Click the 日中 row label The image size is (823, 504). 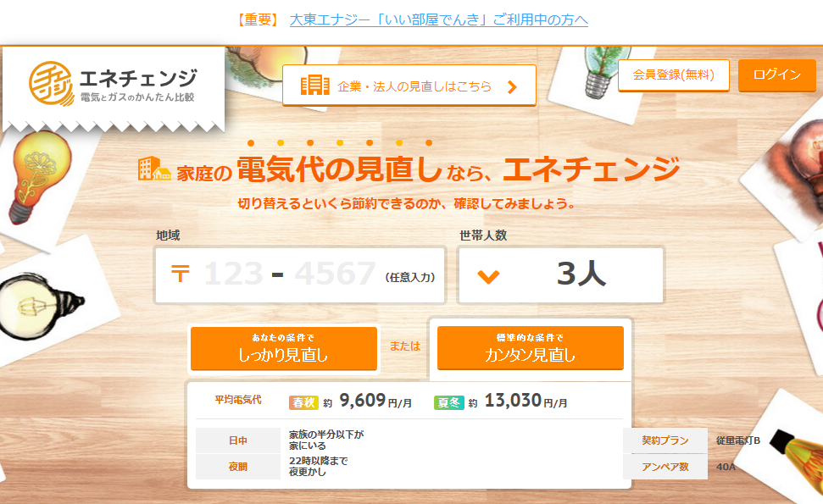238,440
